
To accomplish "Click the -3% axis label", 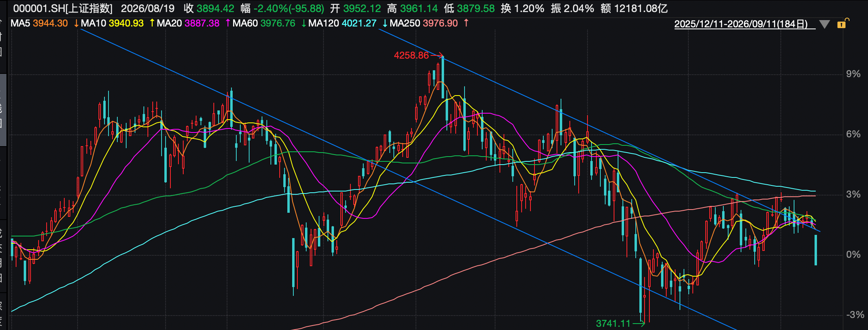I will [855, 315].
